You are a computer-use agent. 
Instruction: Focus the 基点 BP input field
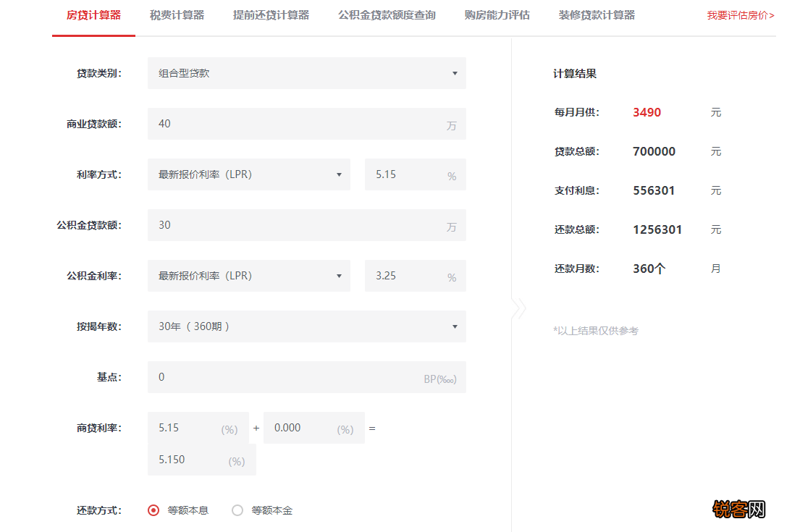tap(307, 377)
